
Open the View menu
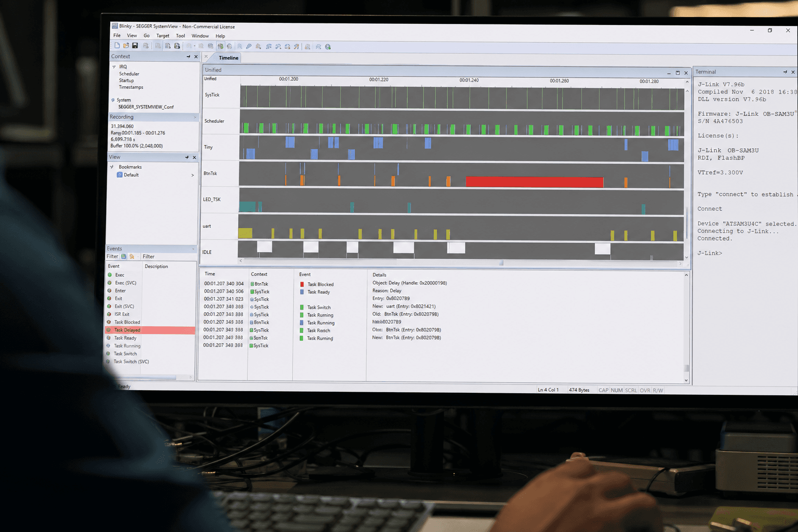click(x=132, y=36)
